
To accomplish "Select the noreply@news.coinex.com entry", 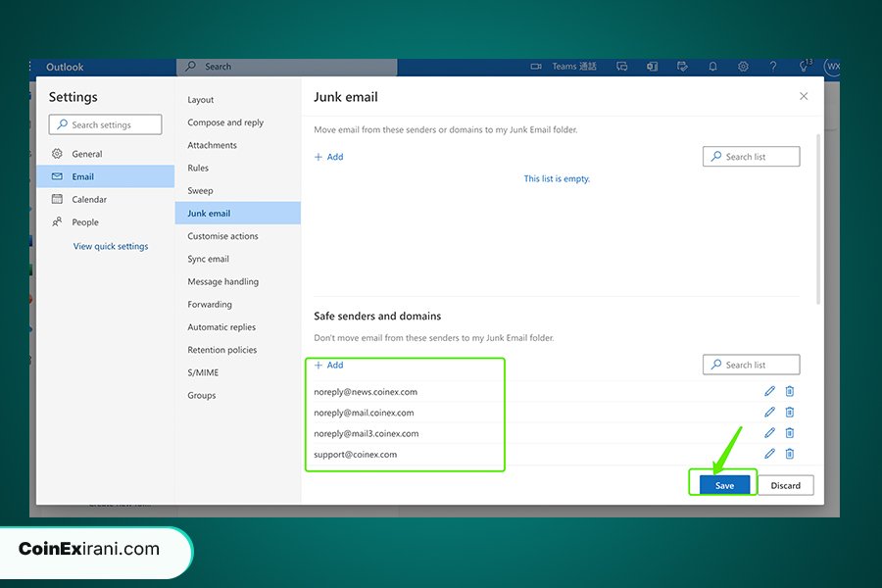I will [x=366, y=392].
